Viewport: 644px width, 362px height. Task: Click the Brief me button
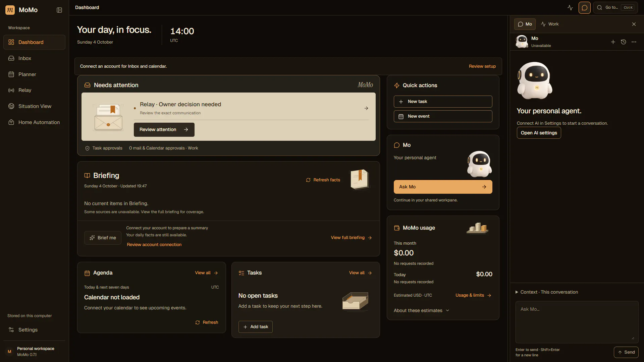(x=103, y=238)
